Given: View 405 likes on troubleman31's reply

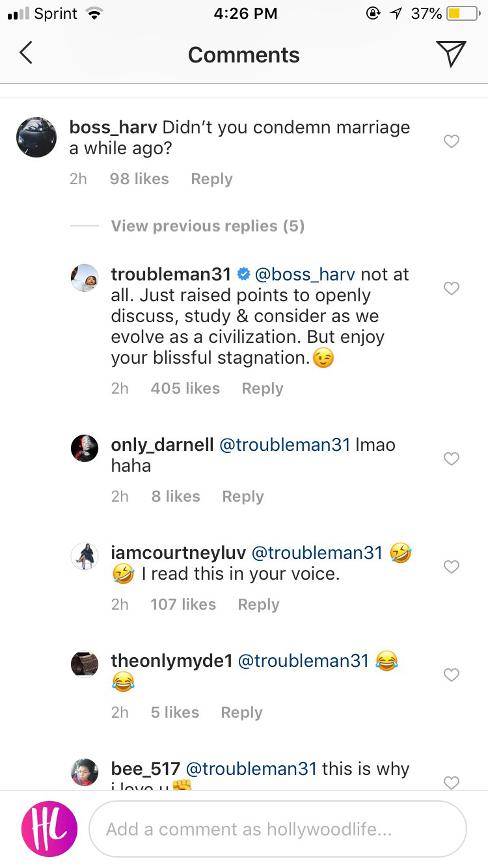Looking at the screenshot, I should coord(185,388).
